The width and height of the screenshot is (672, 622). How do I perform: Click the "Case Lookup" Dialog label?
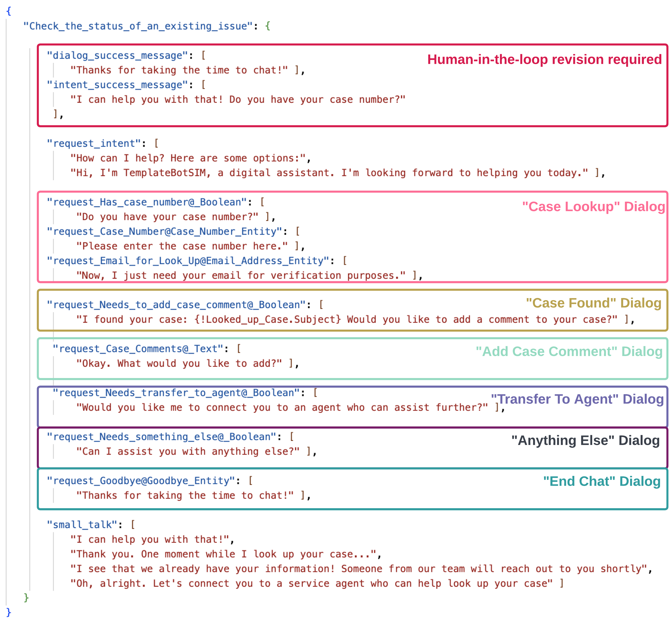[x=593, y=206]
